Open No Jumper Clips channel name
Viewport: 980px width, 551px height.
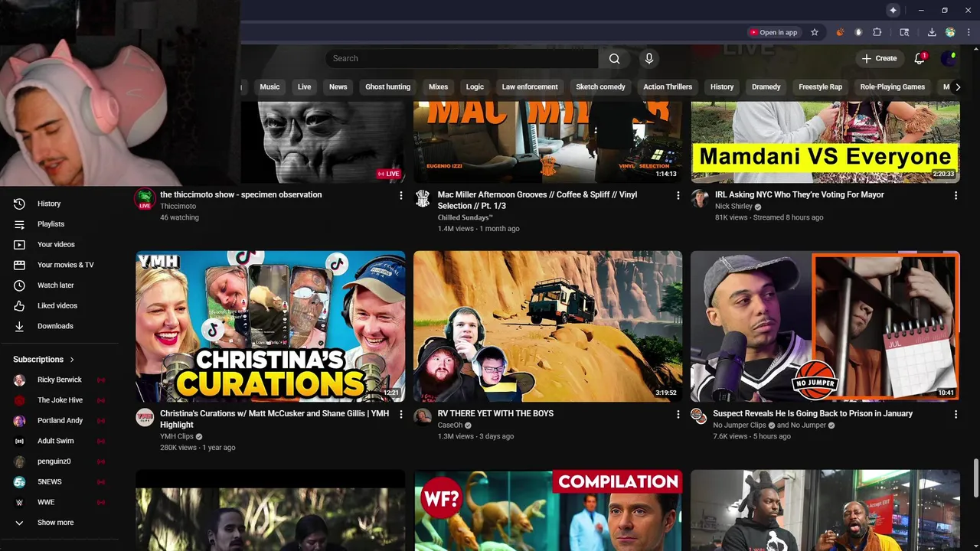740,425
